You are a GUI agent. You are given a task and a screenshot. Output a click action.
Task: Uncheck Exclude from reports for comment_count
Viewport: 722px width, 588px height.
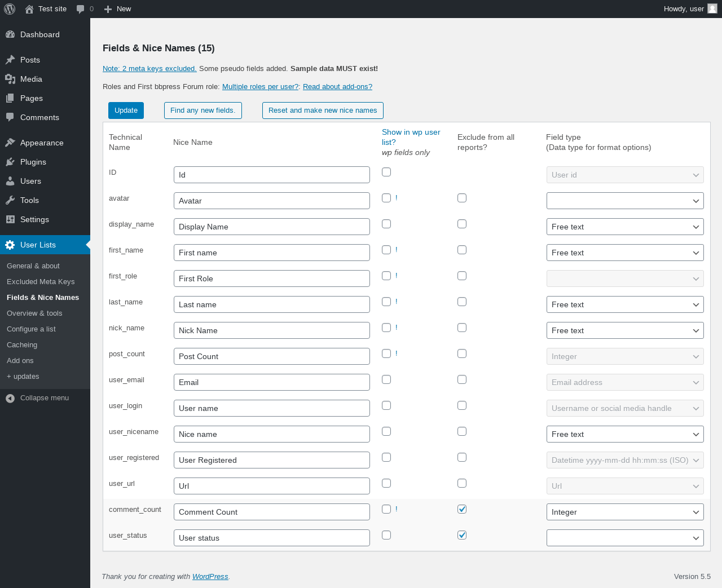[462, 509]
